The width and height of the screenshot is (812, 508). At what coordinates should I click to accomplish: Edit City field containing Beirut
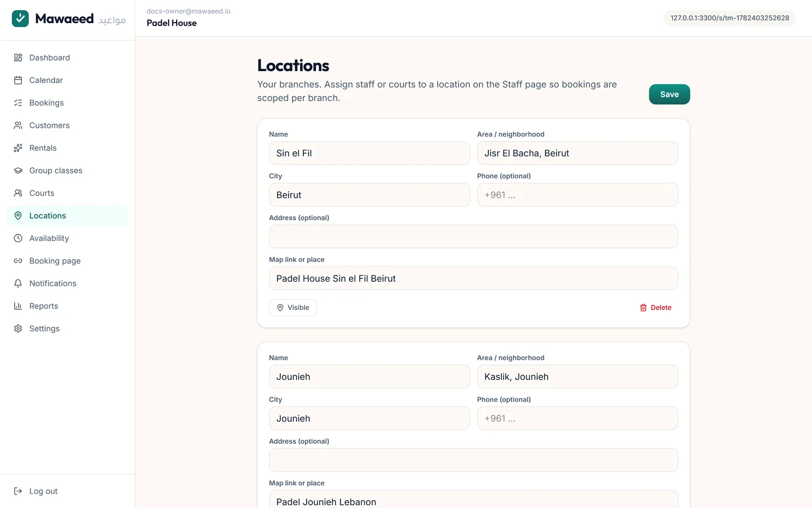369,195
